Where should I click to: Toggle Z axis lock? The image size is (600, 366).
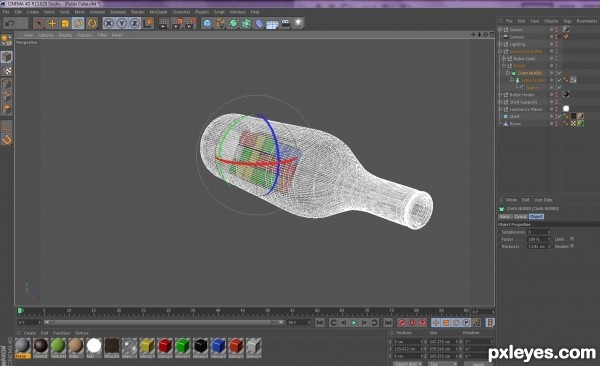click(135, 23)
